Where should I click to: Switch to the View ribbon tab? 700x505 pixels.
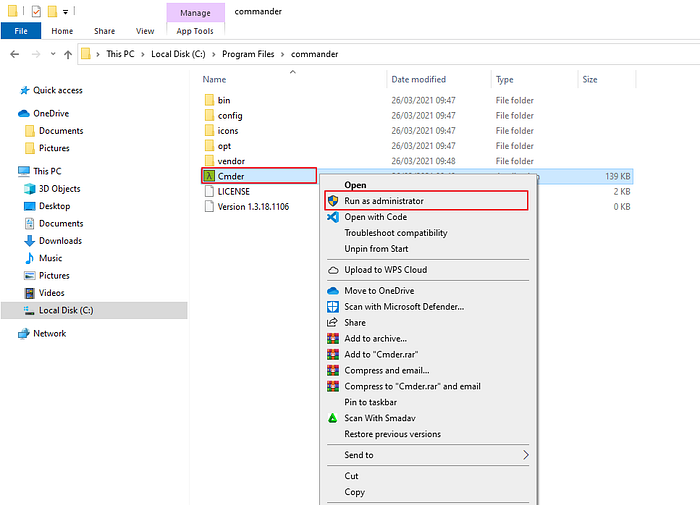(145, 31)
